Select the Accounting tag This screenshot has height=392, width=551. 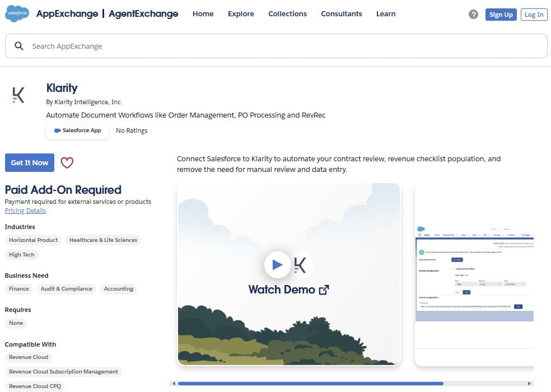point(119,288)
